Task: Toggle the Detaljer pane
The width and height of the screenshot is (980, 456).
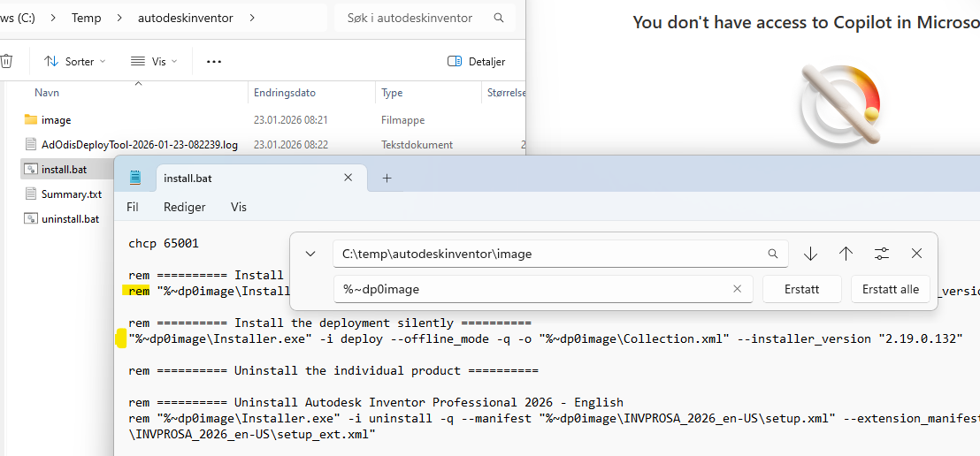Action: pos(477,61)
